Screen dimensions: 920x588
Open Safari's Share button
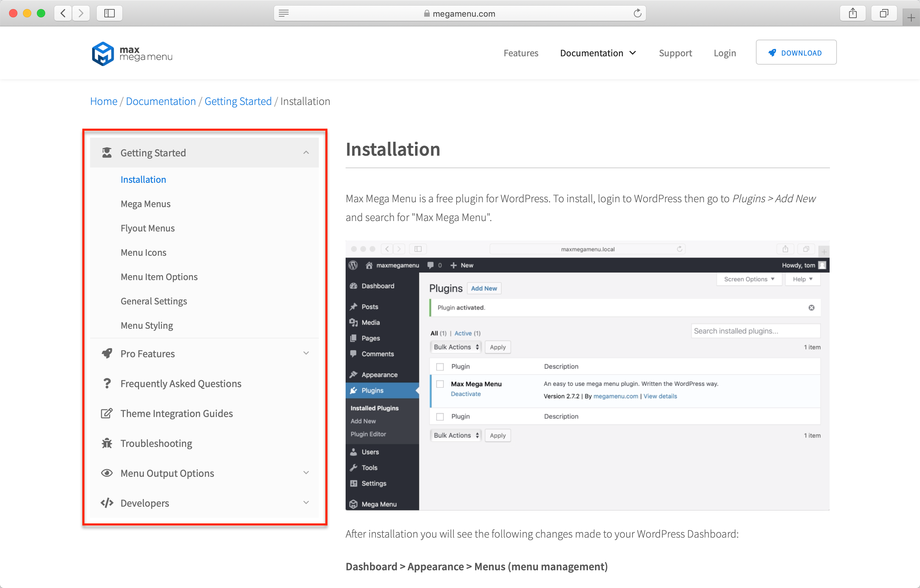(x=853, y=13)
